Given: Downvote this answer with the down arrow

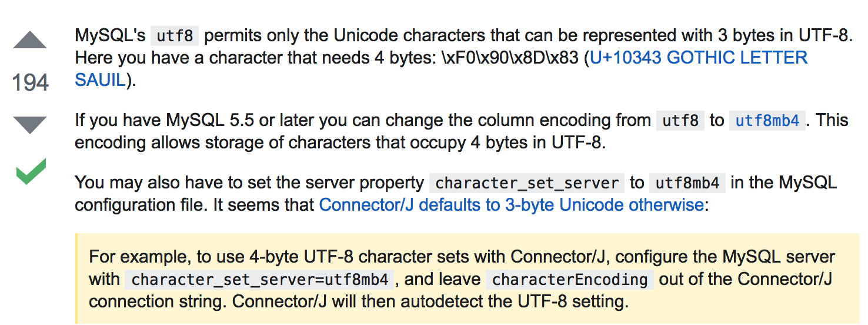Looking at the screenshot, I should click(29, 124).
